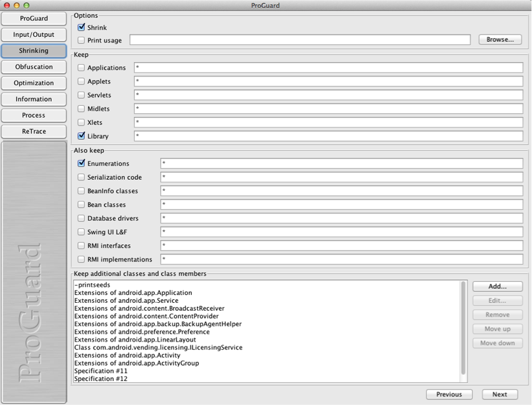Image resolution: width=532 pixels, height=405 pixels.
Task: Uncheck the Library checkbox
Action: tap(81, 136)
